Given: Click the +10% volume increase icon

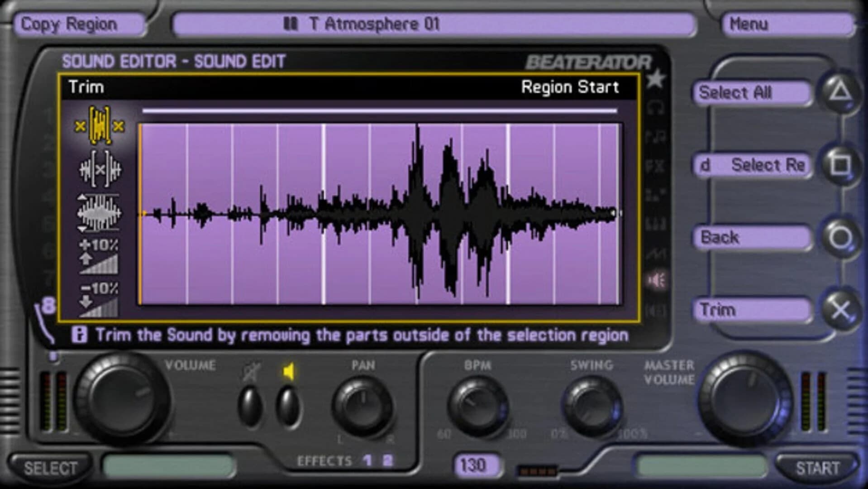Looking at the screenshot, I should 99,258.
